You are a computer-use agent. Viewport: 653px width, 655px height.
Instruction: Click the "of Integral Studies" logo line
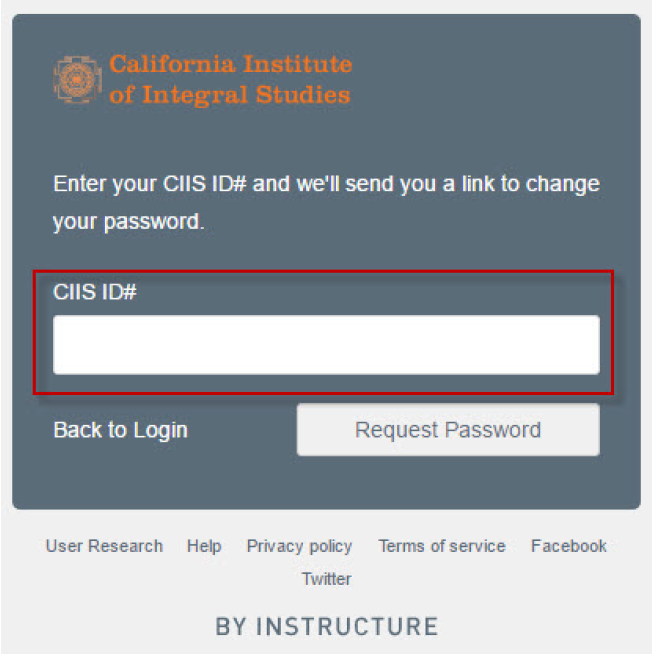pos(230,95)
